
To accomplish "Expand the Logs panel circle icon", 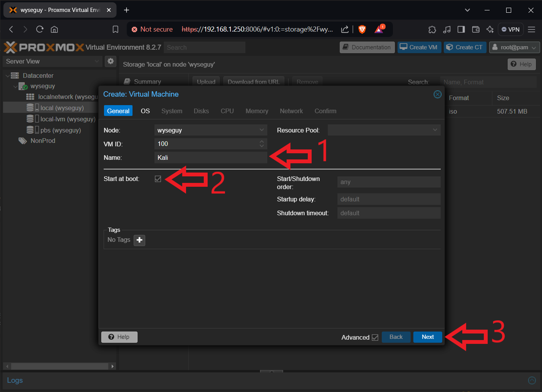I will (532, 380).
